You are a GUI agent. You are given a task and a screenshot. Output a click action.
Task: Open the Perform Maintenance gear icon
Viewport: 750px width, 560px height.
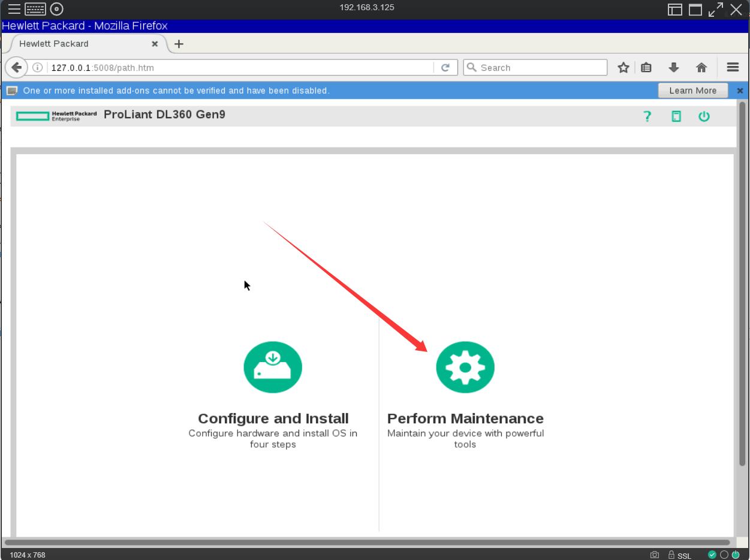click(465, 367)
